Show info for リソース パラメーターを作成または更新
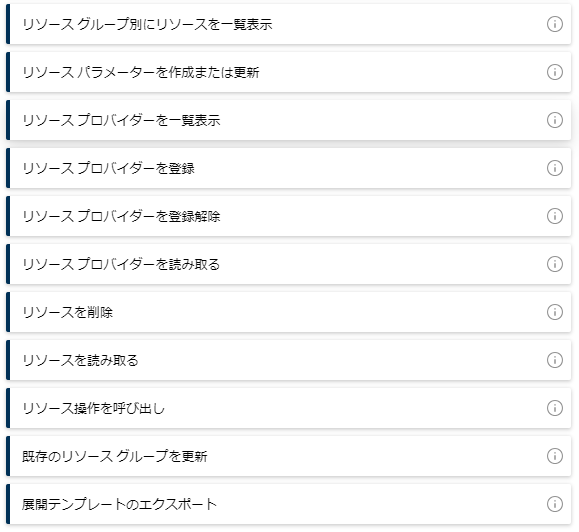Screen dimensions: 579x532 pos(554,72)
